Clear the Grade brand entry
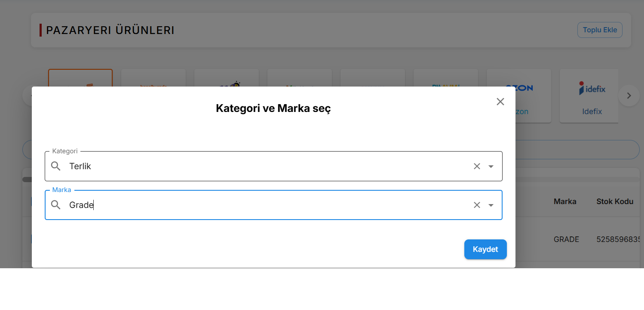This screenshot has width=644, height=310. tap(477, 205)
